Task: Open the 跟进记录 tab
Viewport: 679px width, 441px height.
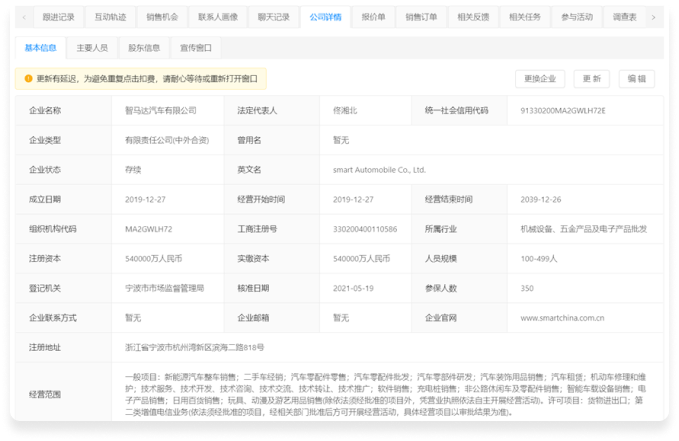Action: pyautogui.click(x=58, y=17)
